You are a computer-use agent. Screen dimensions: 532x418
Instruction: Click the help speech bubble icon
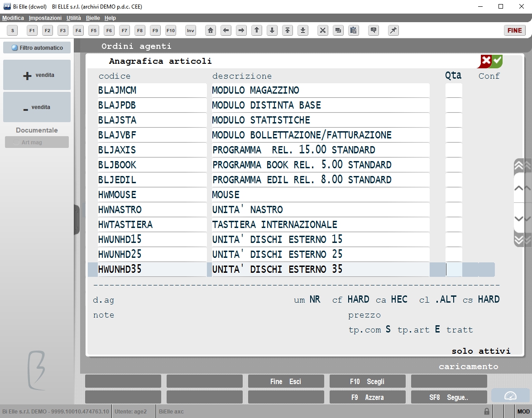374,30
